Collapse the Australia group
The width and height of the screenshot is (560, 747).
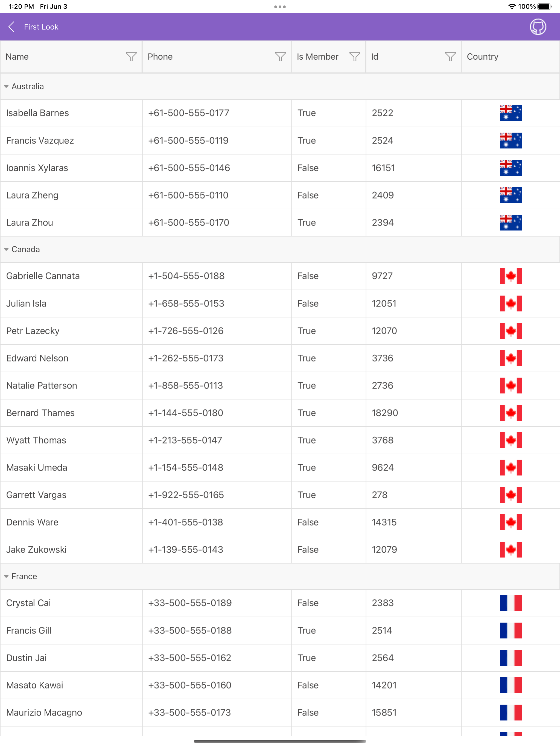[6, 86]
